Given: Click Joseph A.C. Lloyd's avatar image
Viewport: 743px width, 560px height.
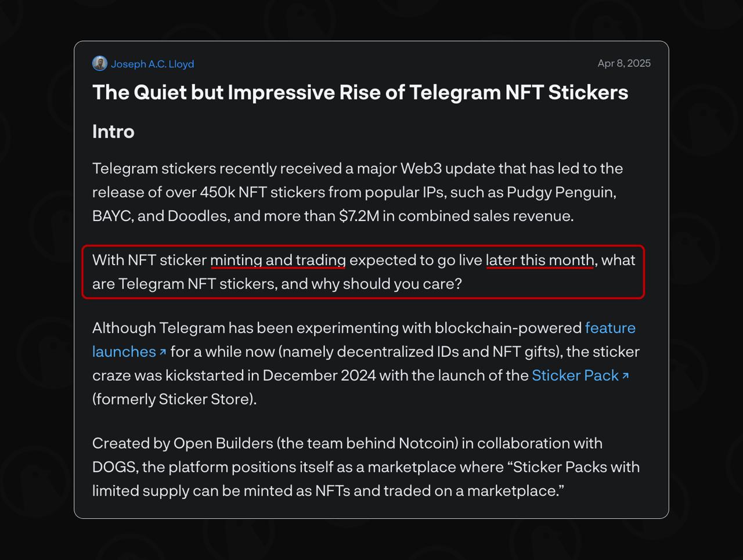Looking at the screenshot, I should coord(100,64).
